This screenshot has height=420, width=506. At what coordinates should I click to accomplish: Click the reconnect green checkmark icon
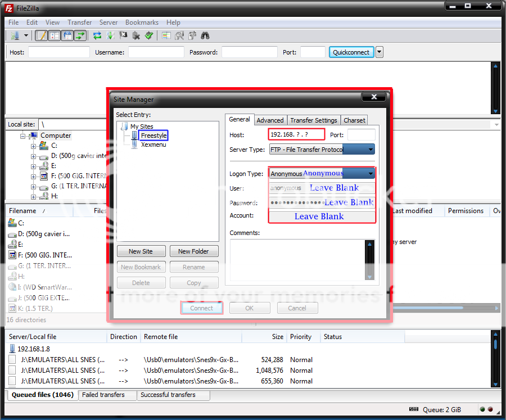point(149,35)
